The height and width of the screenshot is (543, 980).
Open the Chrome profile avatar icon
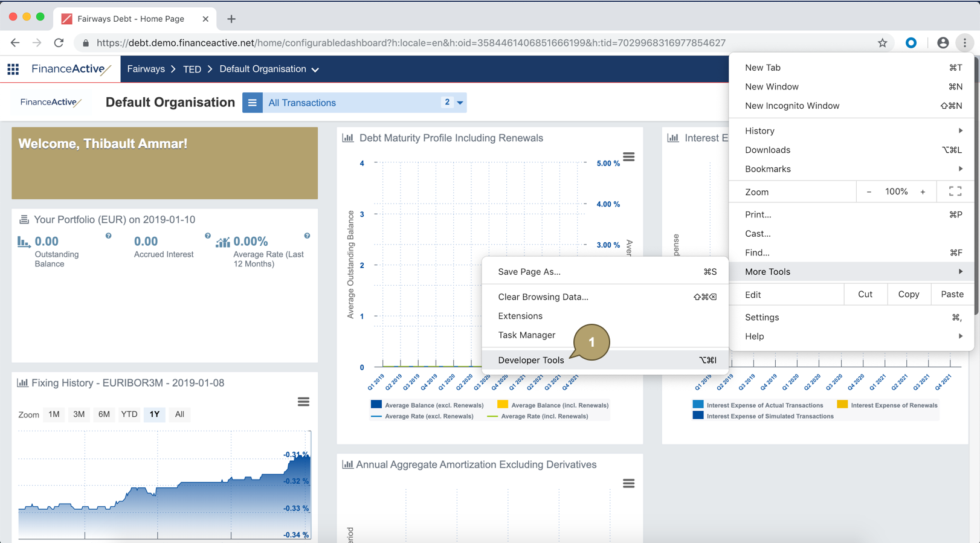943,43
